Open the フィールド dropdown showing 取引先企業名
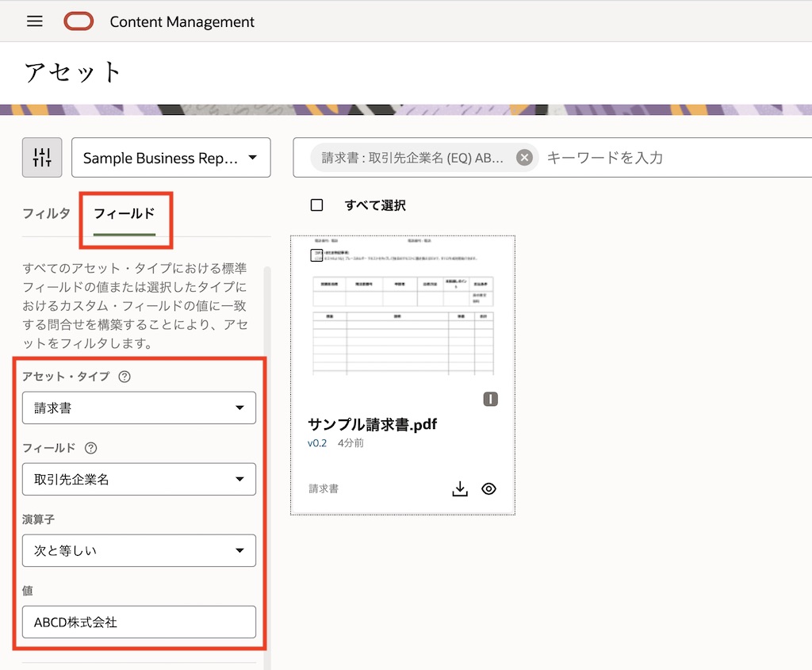This screenshot has height=670, width=812. click(139, 479)
